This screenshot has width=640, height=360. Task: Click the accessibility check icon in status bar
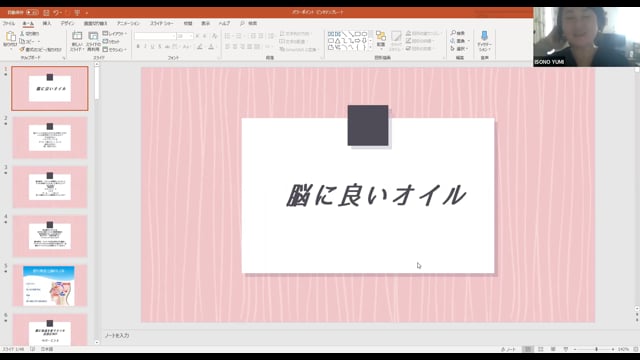pos(33,349)
